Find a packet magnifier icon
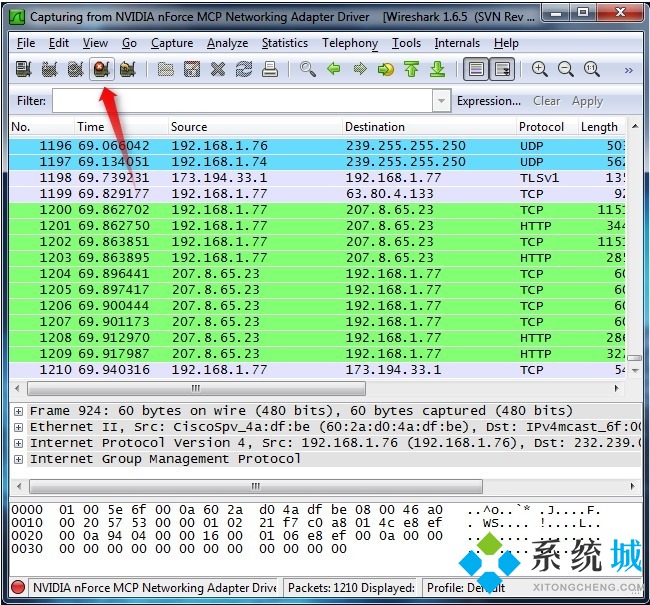The height and width of the screenshot is (605, 650). pos(308,69)
